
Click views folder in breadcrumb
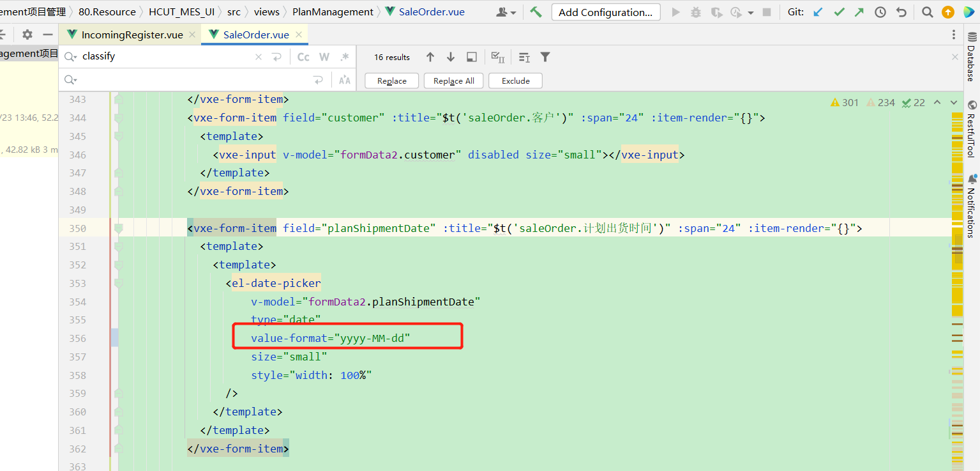click(x=267, y=12)
